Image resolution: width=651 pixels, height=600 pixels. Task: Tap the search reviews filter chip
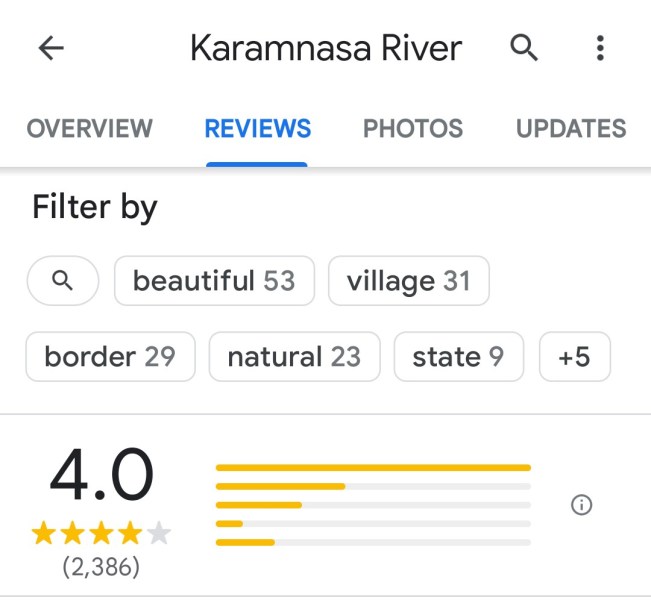click(x=63, y=281)
